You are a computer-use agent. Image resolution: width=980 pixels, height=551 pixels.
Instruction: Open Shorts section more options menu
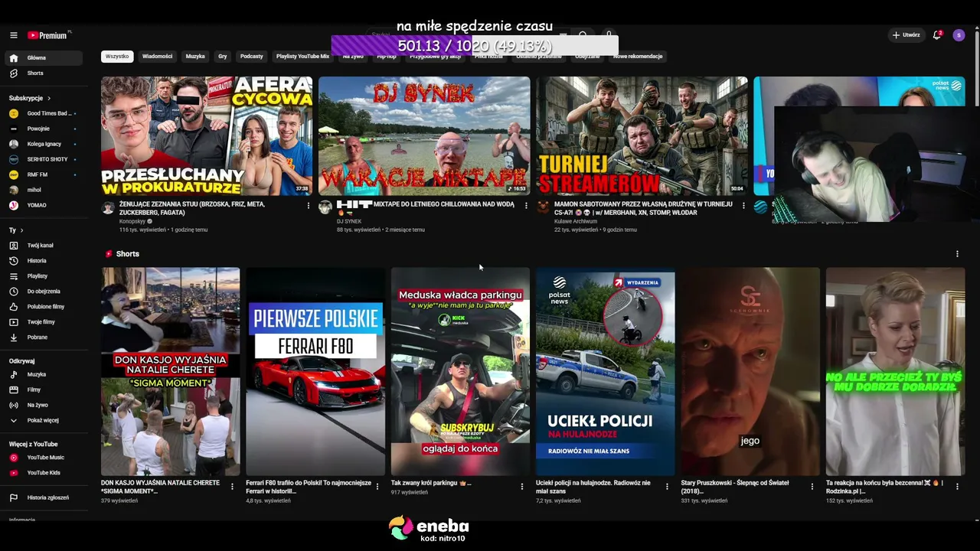point(957,254)
